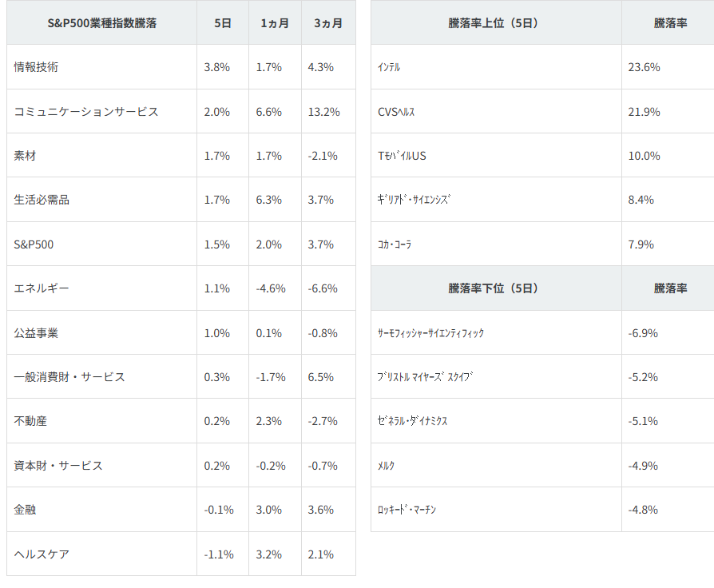Click the 情報技術 sector row label
The width and height of the screenshot is (714, 588).
tap(36, 67)
